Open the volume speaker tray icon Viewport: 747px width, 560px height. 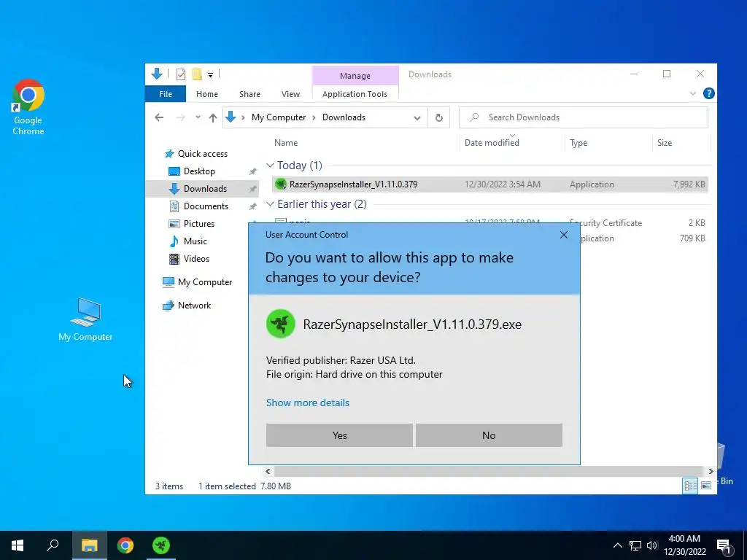click(x=652, y=545)
